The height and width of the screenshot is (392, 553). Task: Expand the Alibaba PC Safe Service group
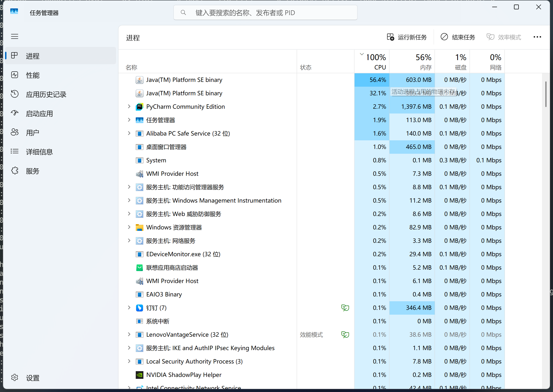pos(129,133)
